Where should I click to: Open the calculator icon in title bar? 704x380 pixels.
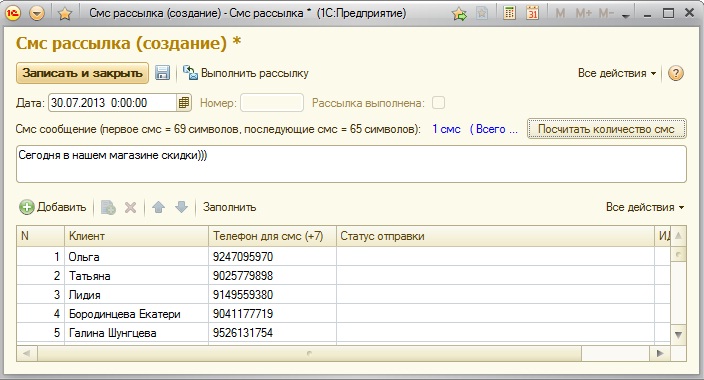(x=509, y=13)
